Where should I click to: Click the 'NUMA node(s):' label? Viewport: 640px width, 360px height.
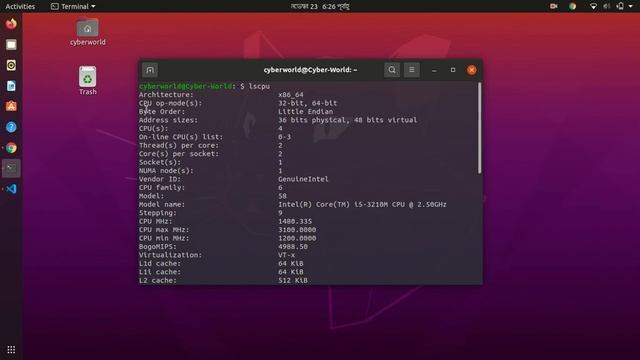(x=166, y=171)
